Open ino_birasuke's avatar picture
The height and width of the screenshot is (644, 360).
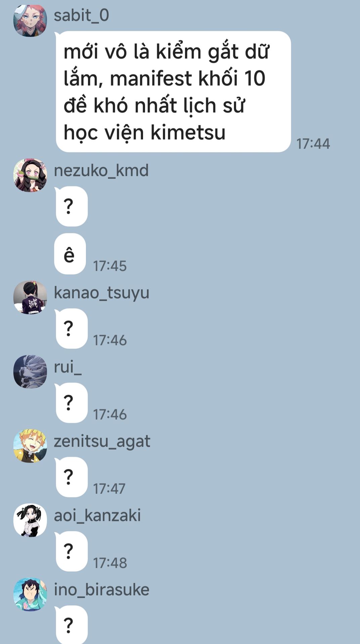[30, 594]
